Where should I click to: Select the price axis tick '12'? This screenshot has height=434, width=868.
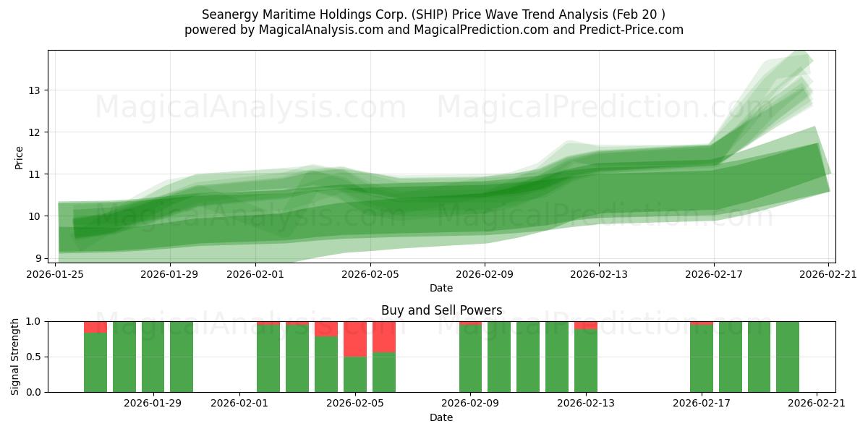[x=35, y=132]
